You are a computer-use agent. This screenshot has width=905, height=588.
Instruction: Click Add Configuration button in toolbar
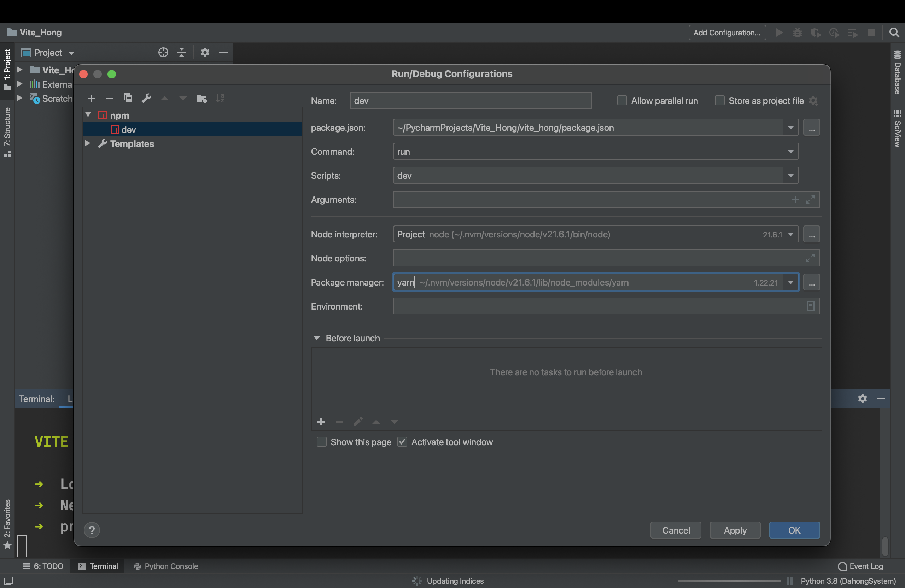[727, 33]
